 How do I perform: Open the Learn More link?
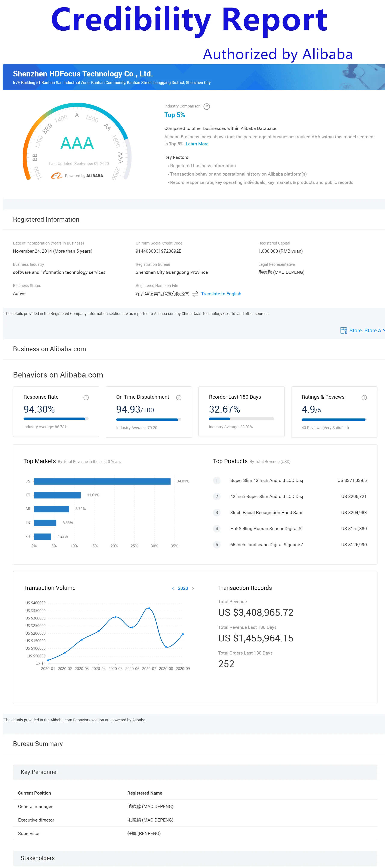197,144
